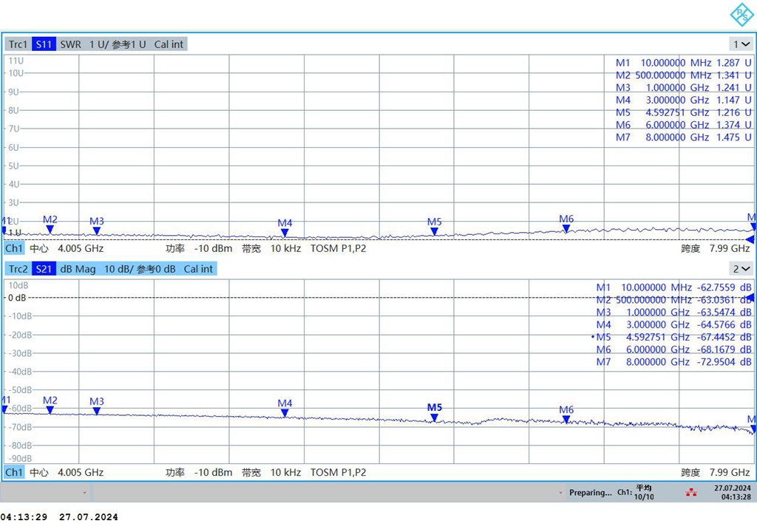Click the reference triangle at SWR right edge
This screenshot has height=532, width=757.
pyautogui.click(x=750, y=239)
